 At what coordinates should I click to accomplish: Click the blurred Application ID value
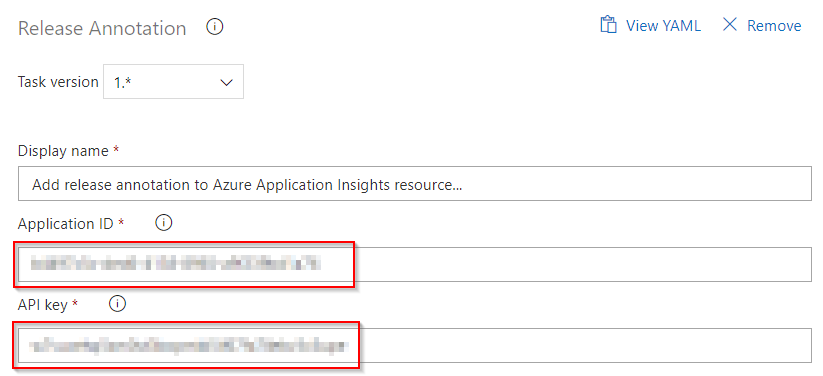pyautogui.click(x=176, y=264)
